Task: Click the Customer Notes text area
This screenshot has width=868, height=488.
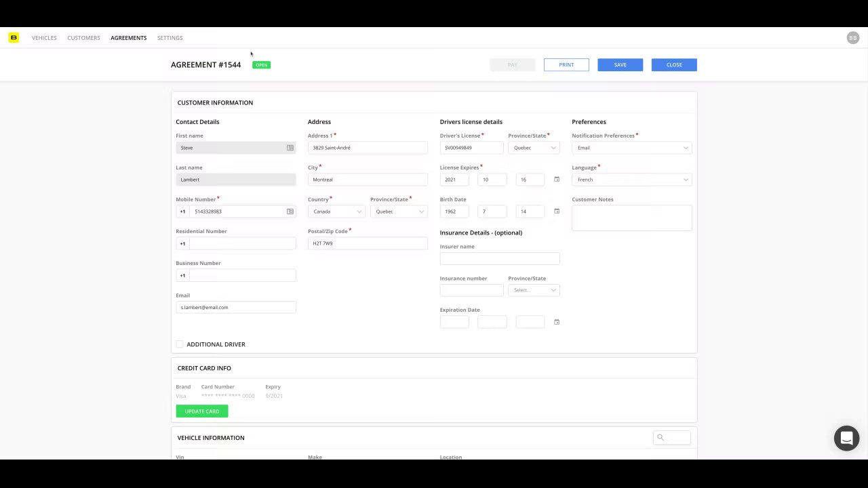Action: [632, 218]
